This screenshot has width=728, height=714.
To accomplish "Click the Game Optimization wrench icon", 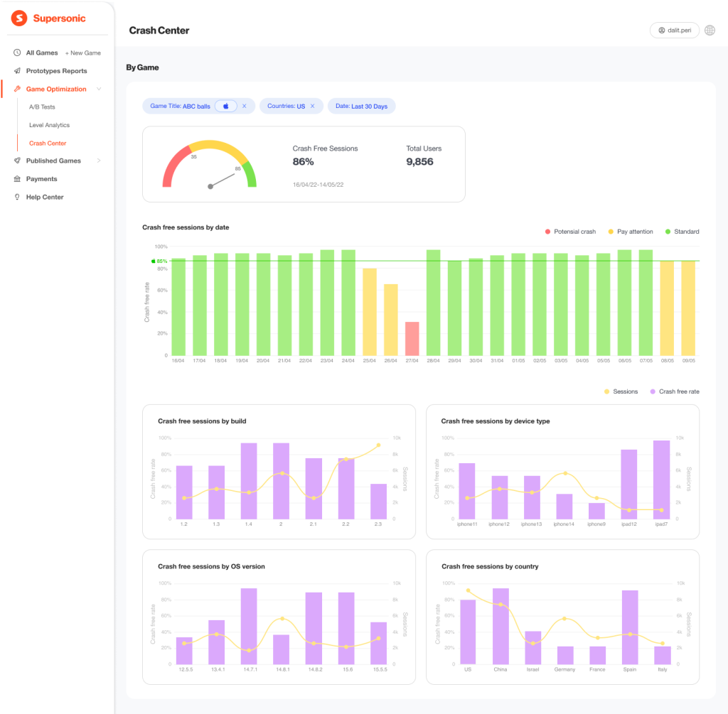I will (x=17, y=89).
